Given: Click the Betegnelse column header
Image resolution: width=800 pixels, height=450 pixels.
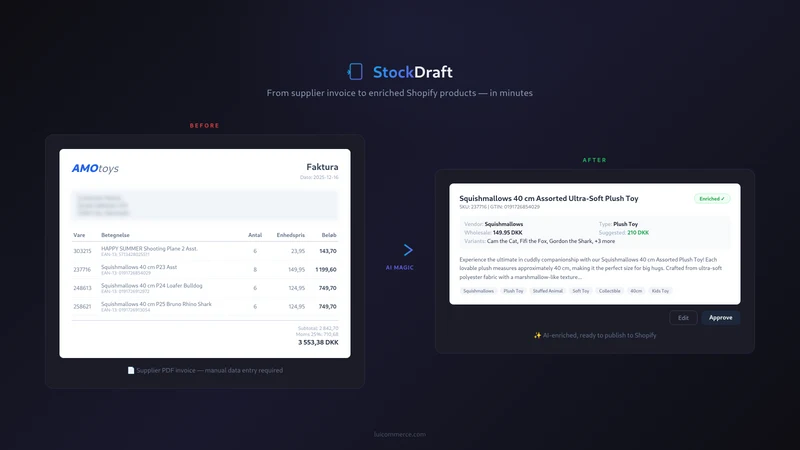Looking at the screenshot, I should point(115,235).
